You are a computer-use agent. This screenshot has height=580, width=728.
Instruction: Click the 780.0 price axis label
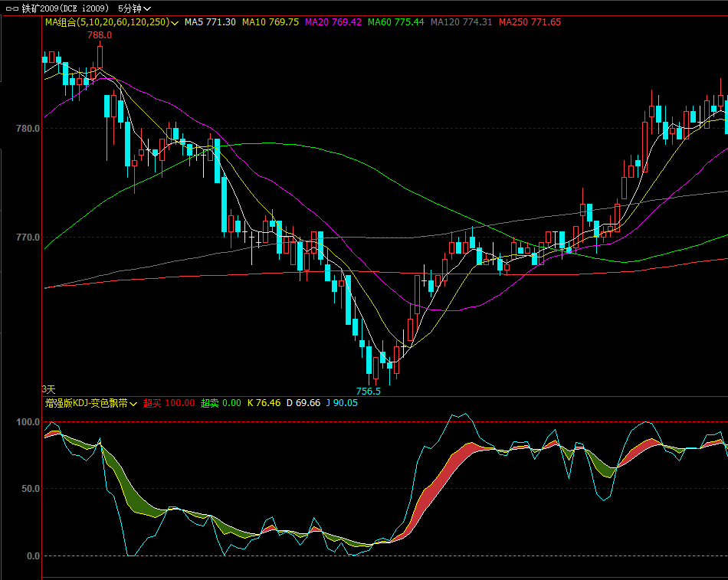coord(28,128)
